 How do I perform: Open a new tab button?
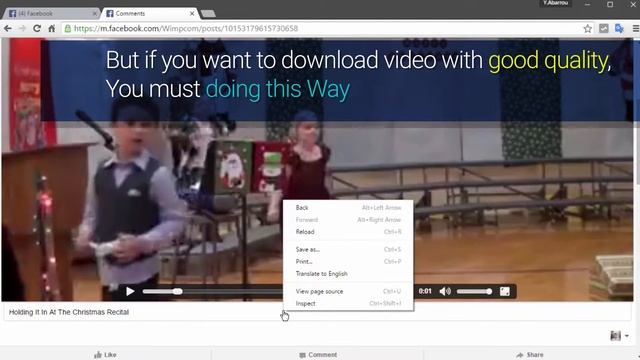[208, 14]
